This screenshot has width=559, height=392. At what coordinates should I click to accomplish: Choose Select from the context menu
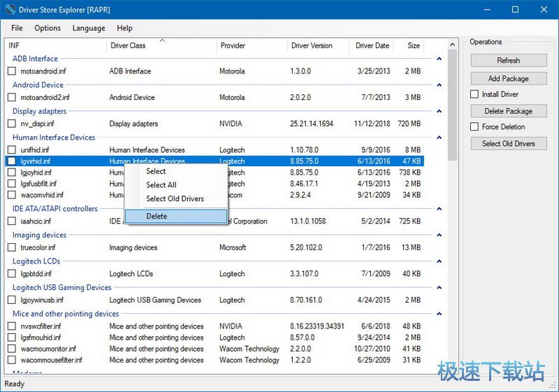coord(176,171)
